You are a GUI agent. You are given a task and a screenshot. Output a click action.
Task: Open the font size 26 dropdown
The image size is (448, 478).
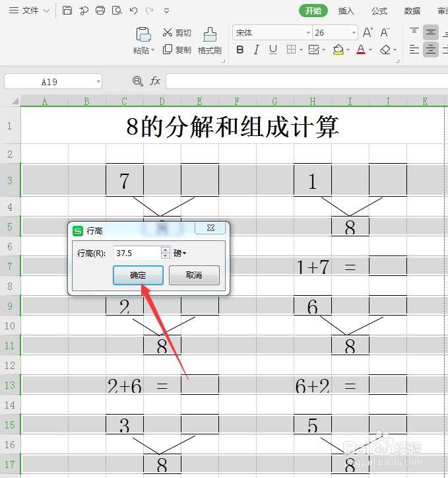coord(354,32)
